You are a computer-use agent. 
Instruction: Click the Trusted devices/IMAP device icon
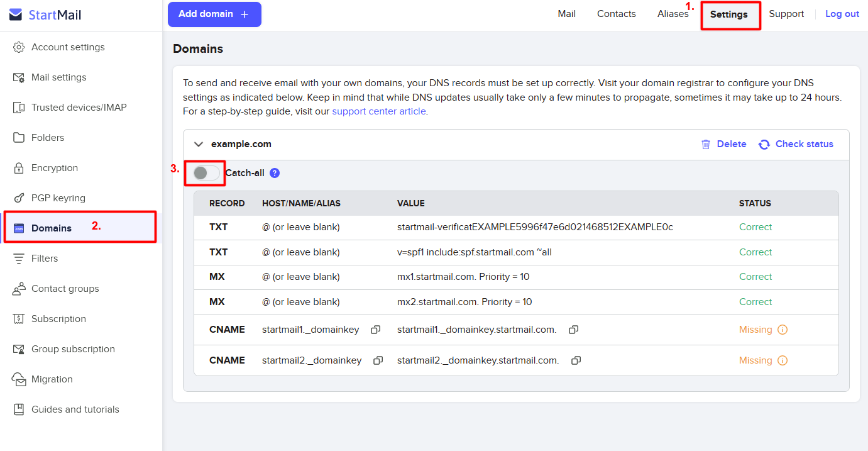click(x=19, y=108)
